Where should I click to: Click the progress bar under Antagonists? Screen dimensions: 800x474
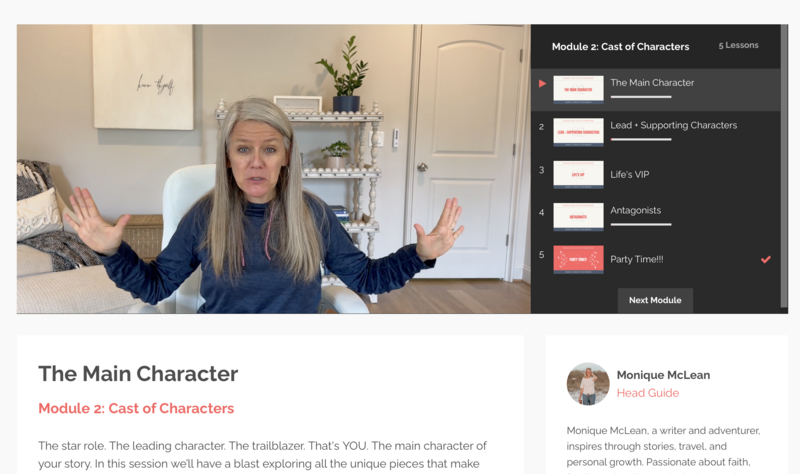pos(641,224)
